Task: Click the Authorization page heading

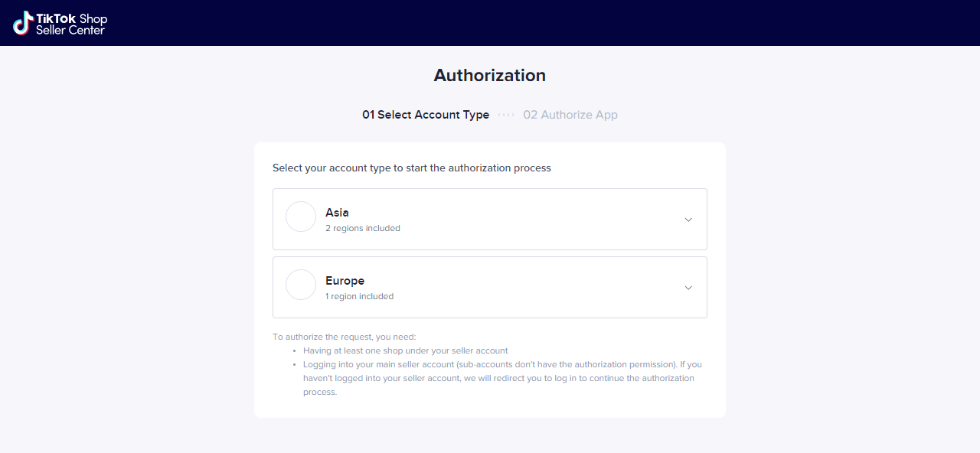Action: (x=490, y=75)
